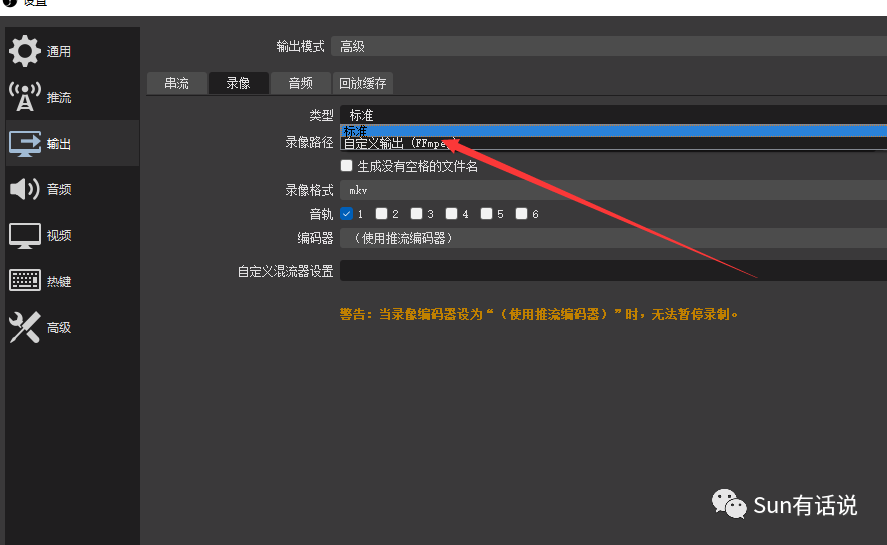The height and width of the screenshot is (545, 887).
Task: Enable audio track 3 checkbox
Action: [x=416, y=213]
